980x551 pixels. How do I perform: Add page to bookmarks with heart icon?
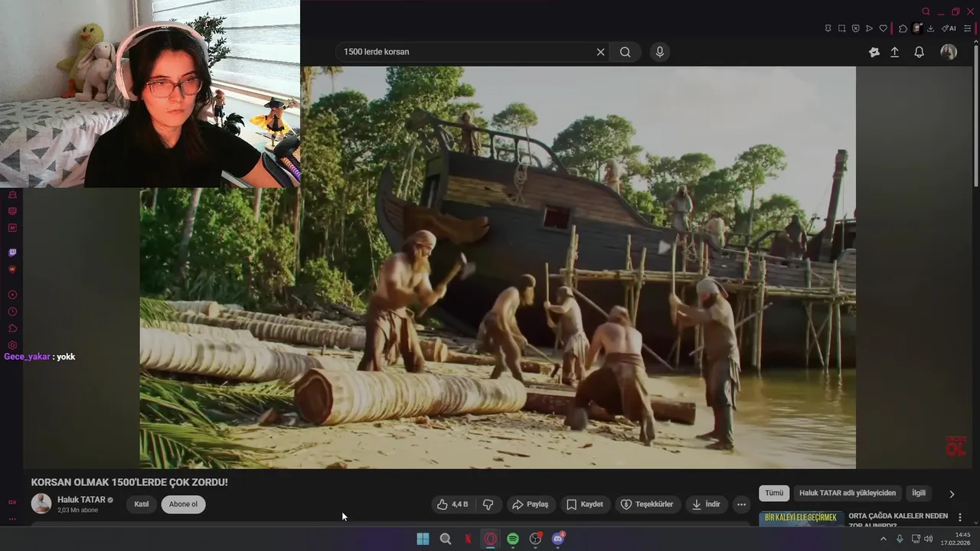pos(883,28)
